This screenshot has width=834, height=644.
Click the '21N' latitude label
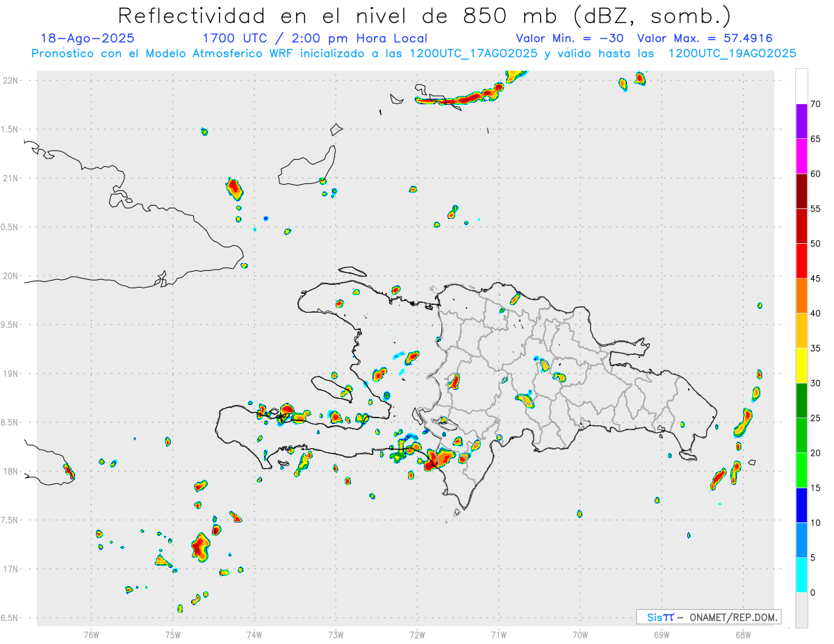(12, 178)
